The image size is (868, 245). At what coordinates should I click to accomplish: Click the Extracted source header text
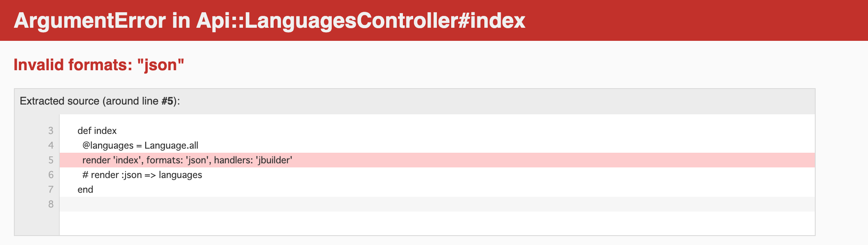(x=100, y=101)
